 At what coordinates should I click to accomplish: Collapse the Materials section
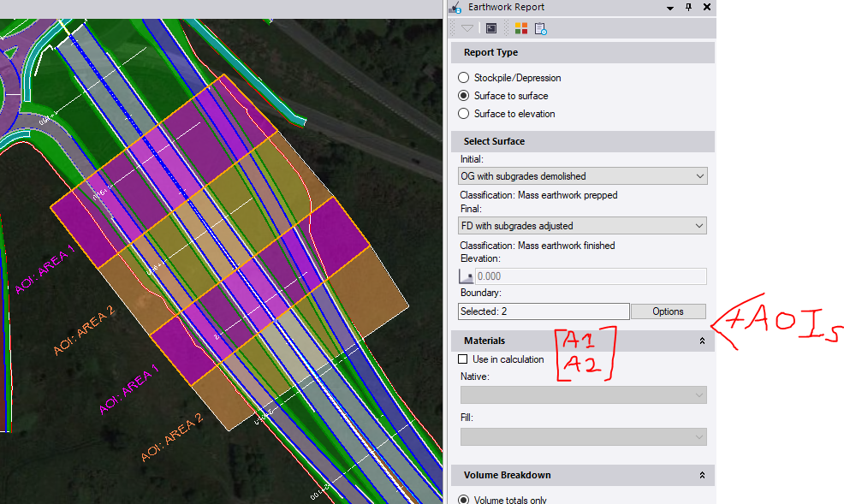click(x=702, y=341)
